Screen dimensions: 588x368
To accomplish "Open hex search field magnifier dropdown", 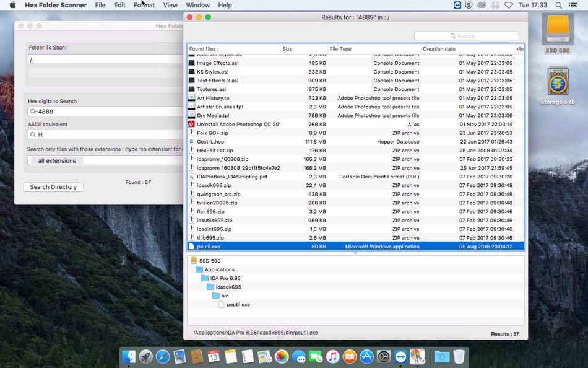I will click(x=34, y=112).
